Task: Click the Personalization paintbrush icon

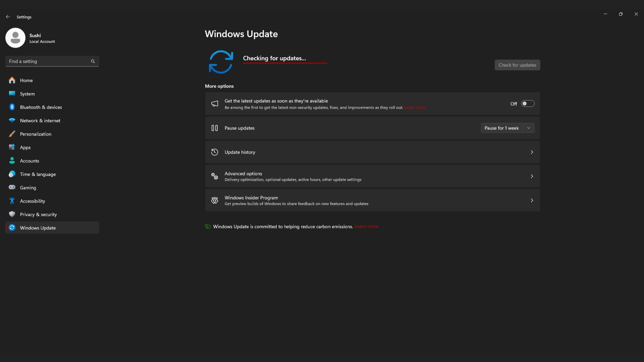Action: pos(12,134)
